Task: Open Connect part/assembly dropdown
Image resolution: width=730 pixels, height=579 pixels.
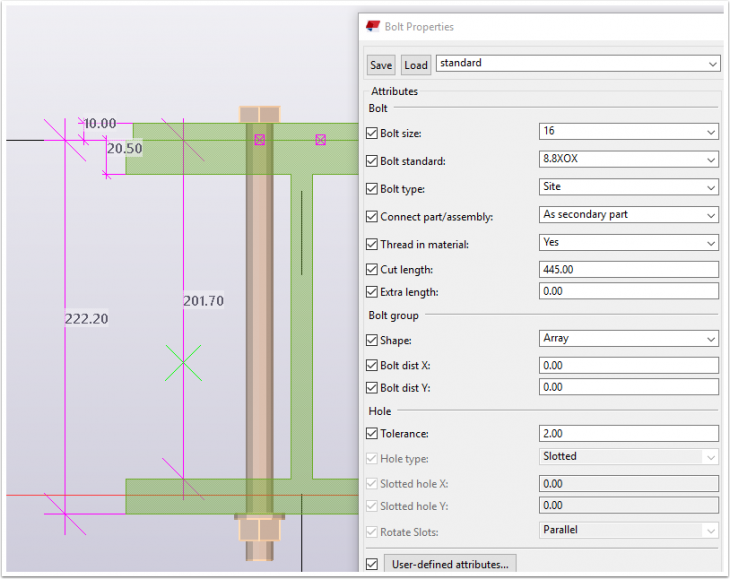Action: pyautogui.click(x=627, y=214)
